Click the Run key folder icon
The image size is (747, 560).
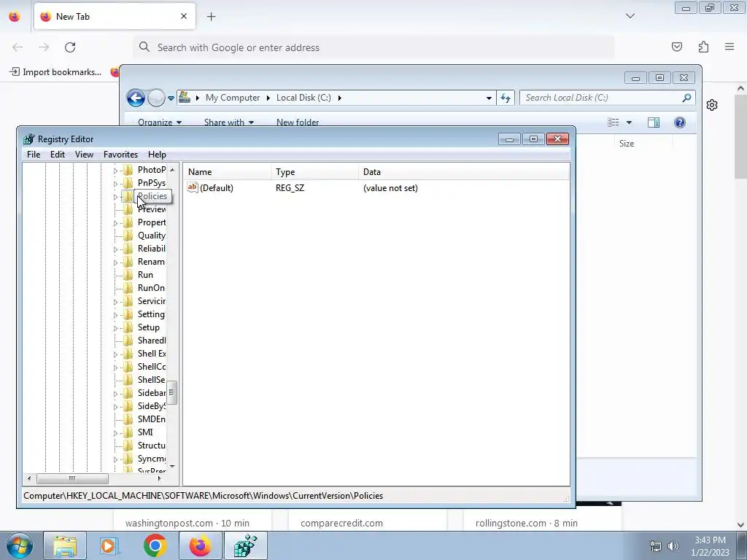click(128, 275)
